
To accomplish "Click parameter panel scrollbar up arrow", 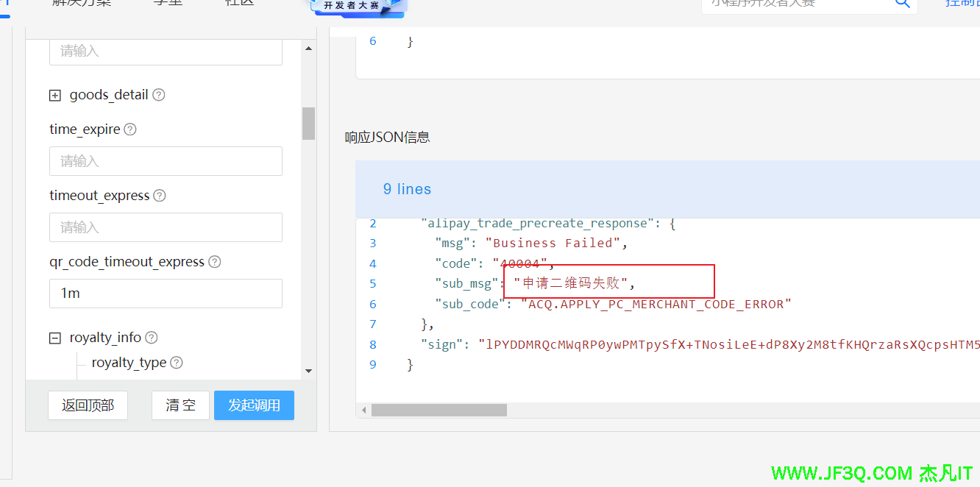I will click(x=308, y=49).
